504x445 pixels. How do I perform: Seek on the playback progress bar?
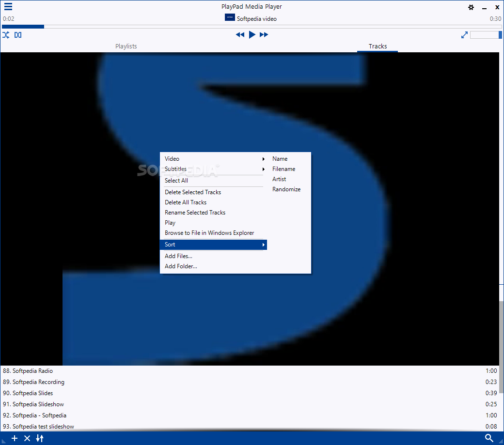click(x=252, y=27)
